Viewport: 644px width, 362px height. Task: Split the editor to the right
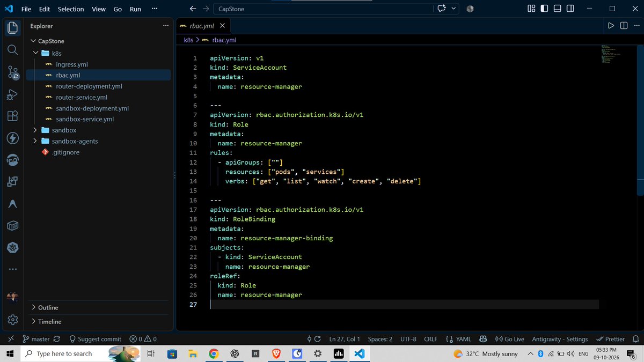[x=624, y=25]
